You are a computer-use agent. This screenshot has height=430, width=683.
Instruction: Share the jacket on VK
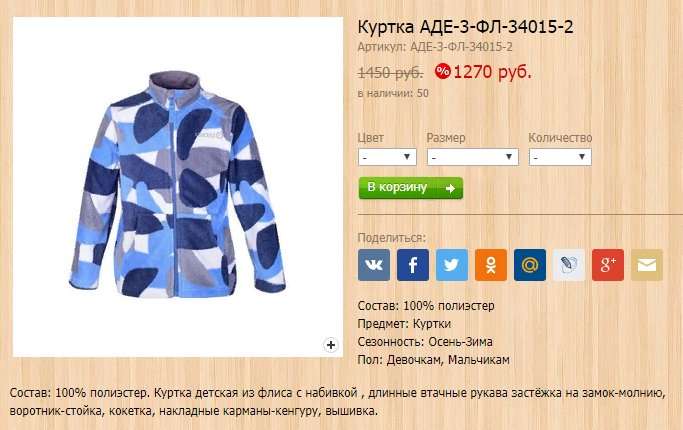[x=374, y=265]
